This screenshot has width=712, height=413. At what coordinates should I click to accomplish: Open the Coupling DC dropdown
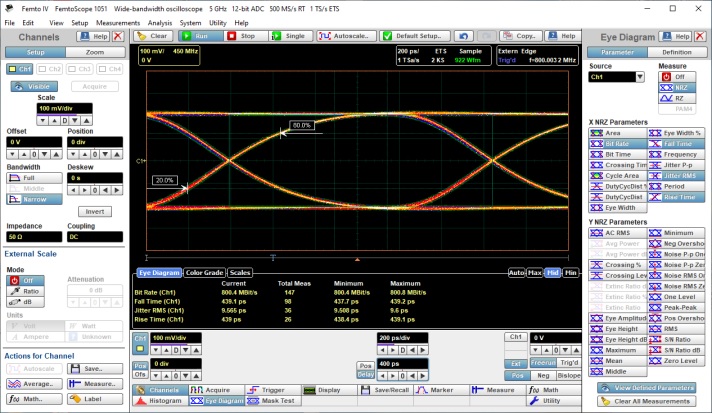95,237
